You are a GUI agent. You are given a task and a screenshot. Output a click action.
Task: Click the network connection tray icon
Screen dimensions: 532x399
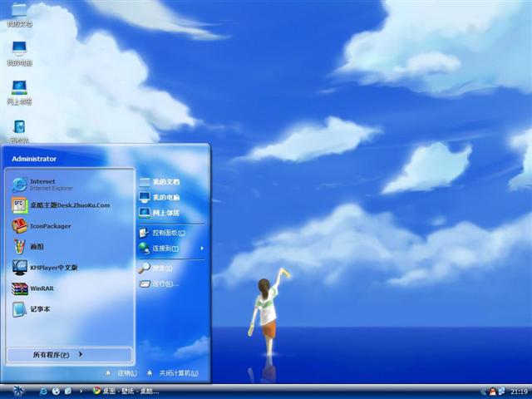tap(501, 392)
